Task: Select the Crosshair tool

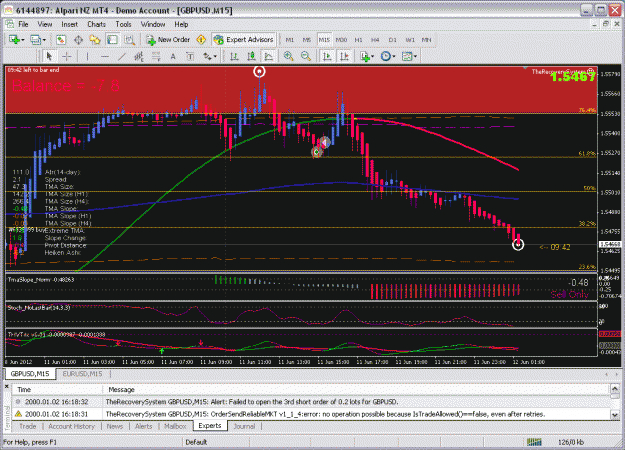Action: tap(67, 57)
